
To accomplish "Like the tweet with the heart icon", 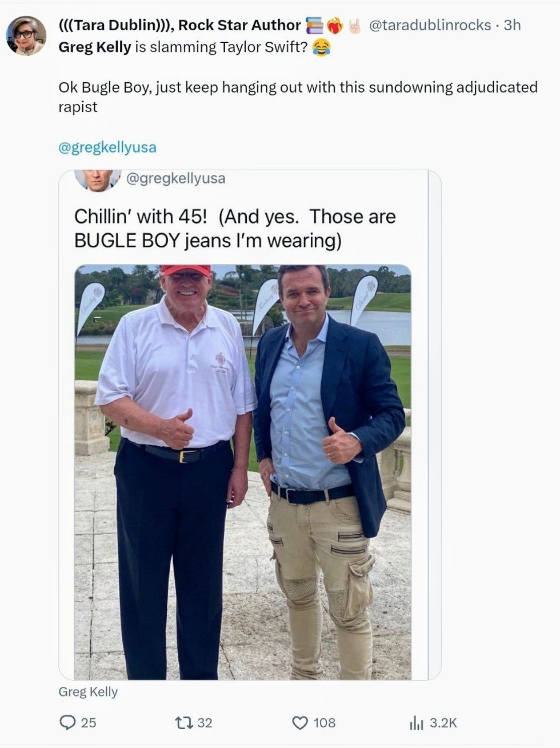I will pyautogui.click(x=300, y=723).
